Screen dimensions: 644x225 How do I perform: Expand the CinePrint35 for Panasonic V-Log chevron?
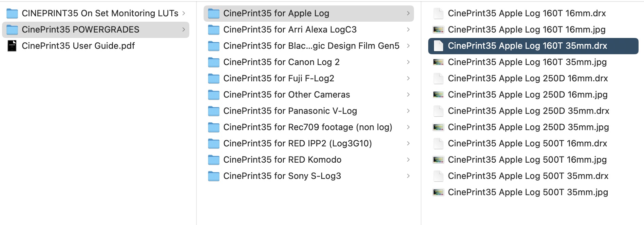click(x=408, y=111)
